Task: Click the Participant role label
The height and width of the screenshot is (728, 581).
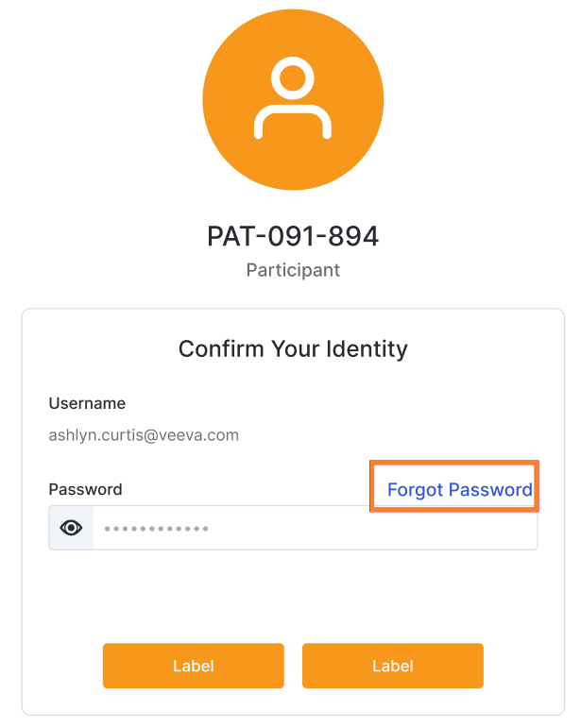Action: (293, 270)
